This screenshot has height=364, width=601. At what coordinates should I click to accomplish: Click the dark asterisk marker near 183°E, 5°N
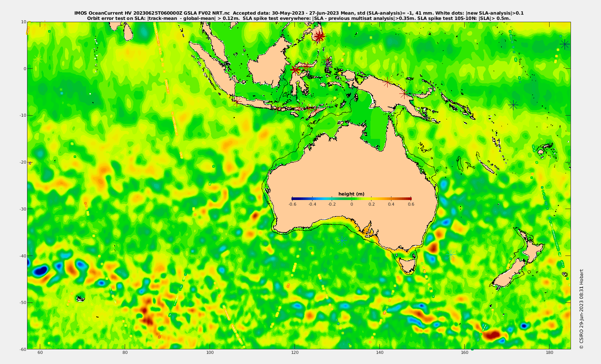[x=565, y=44]
